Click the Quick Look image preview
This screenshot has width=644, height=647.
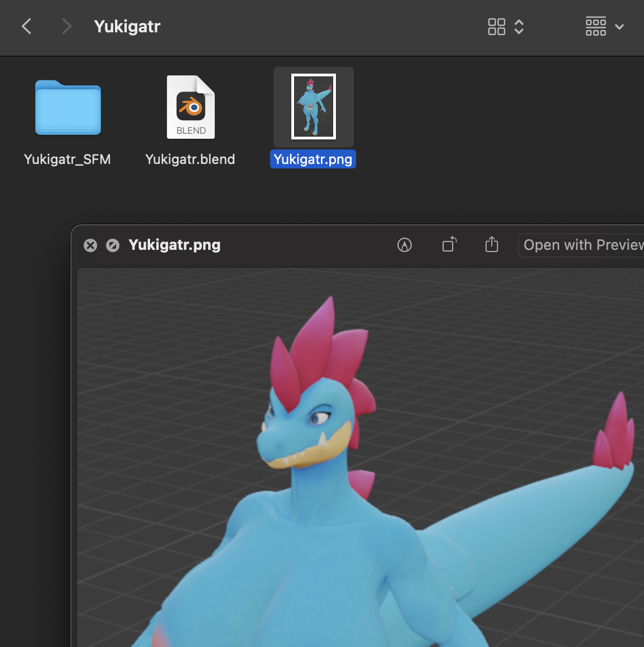coord(361,457)
